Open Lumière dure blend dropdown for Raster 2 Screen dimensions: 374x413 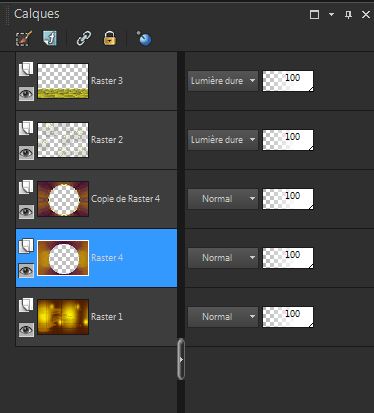pyautogui.click(x=223, y=140)
